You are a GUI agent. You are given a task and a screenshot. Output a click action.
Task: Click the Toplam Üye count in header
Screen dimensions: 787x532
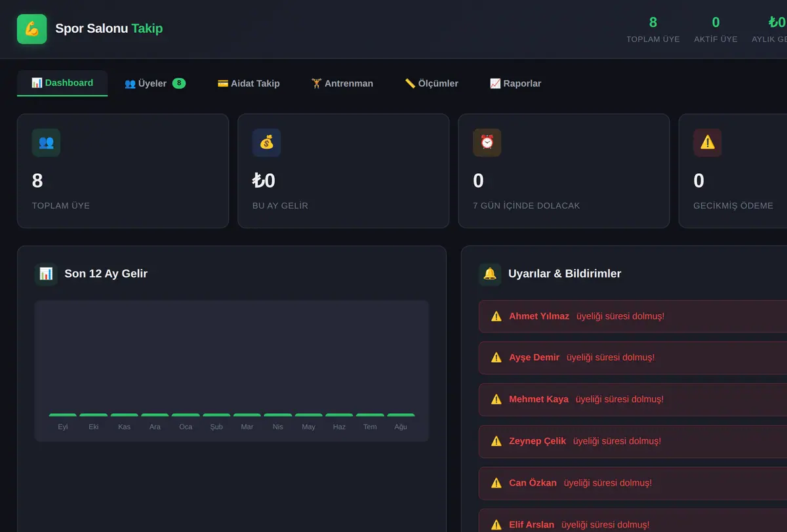point(653,22)
